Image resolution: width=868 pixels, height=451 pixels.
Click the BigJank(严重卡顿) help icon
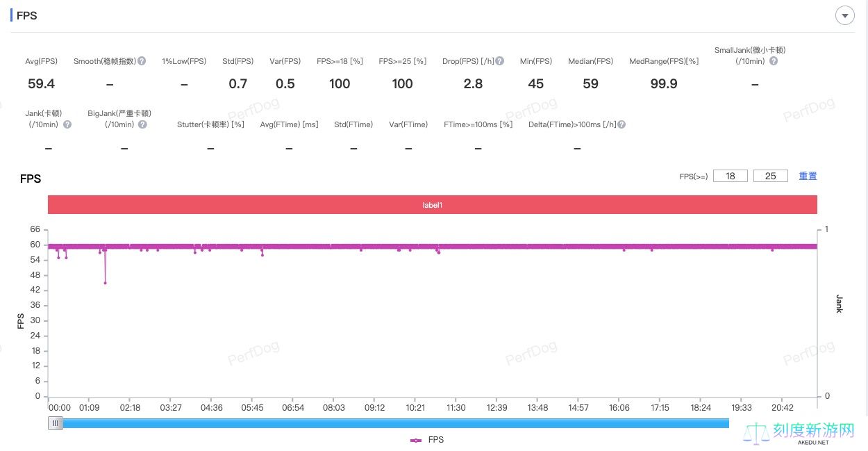click(x=142, y=124)
